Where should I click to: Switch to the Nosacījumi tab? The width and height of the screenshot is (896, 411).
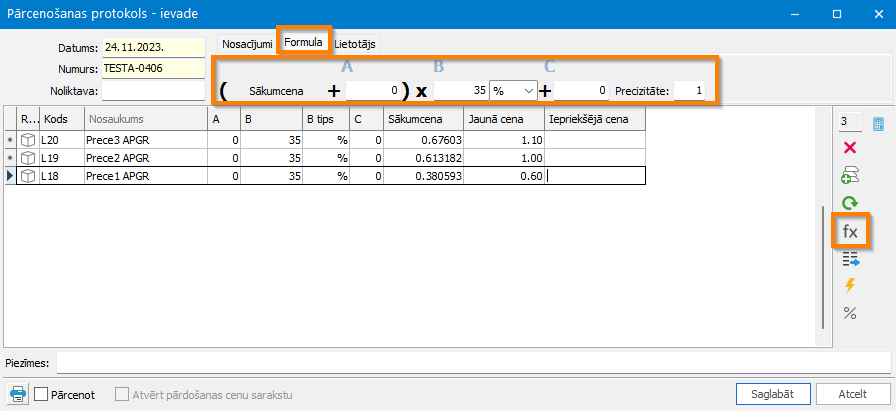(x=247, y=43)
